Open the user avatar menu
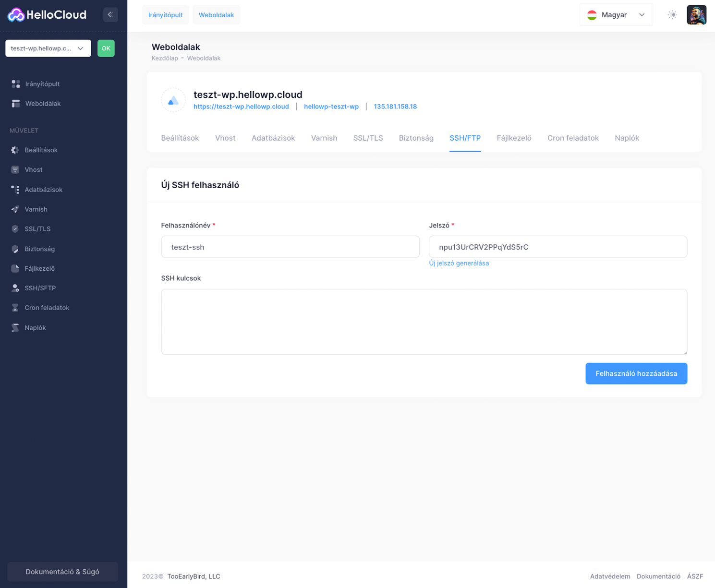 click(697, 15)
